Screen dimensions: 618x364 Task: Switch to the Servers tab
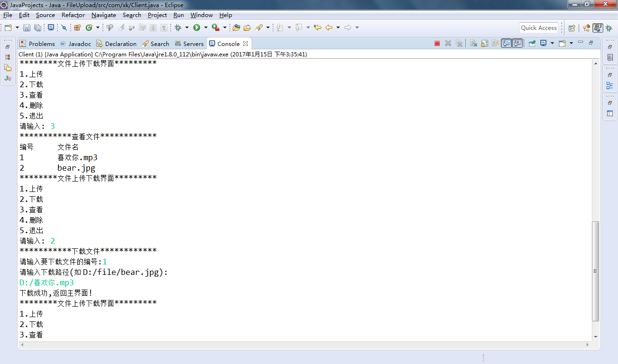[189, 44]
